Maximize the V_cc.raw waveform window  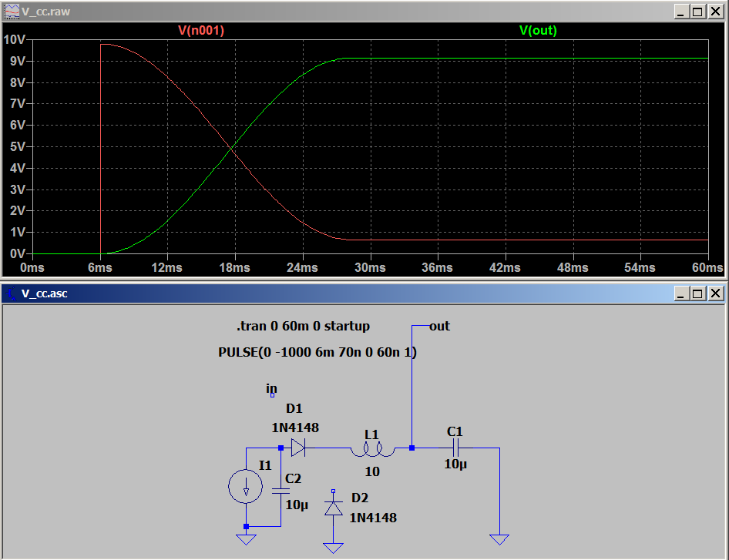[x=697, y=12]
